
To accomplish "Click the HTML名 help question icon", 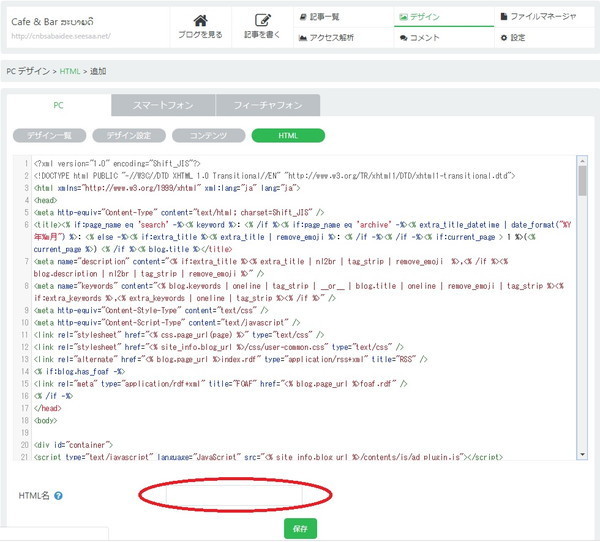I will [x=58, y=496].
